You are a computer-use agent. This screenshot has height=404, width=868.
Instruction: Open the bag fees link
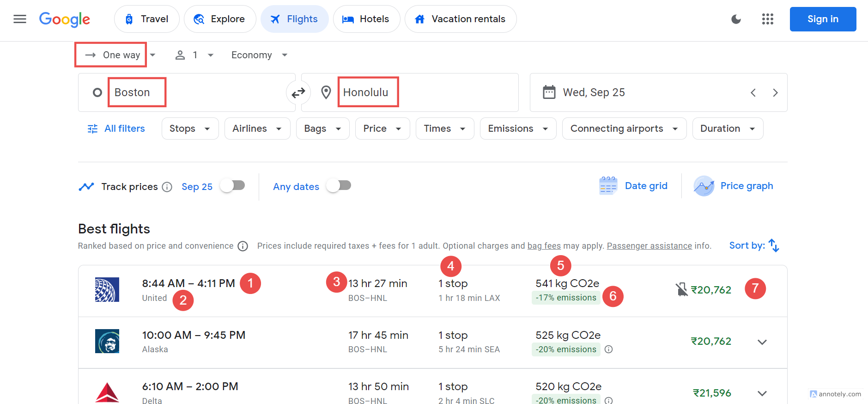(x=544, y=246)
